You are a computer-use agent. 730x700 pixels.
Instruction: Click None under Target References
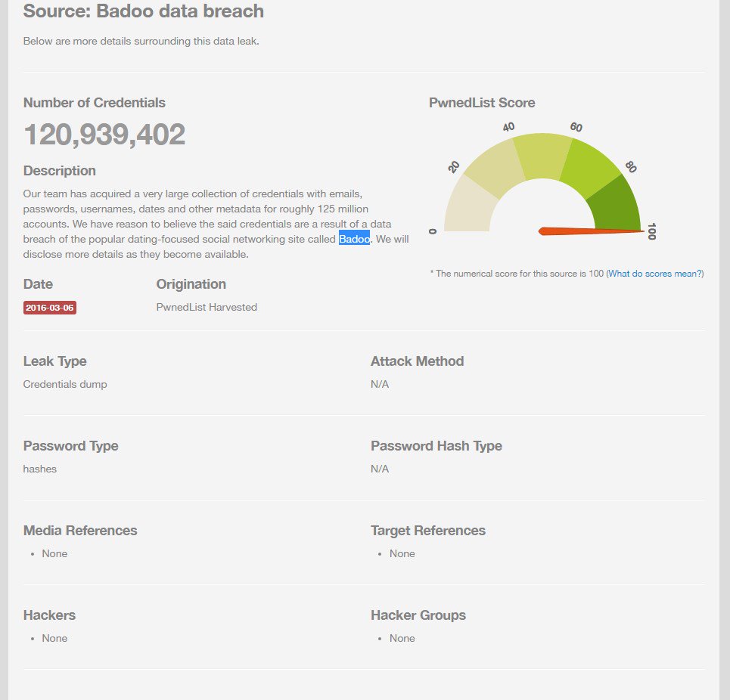(402, 553)
